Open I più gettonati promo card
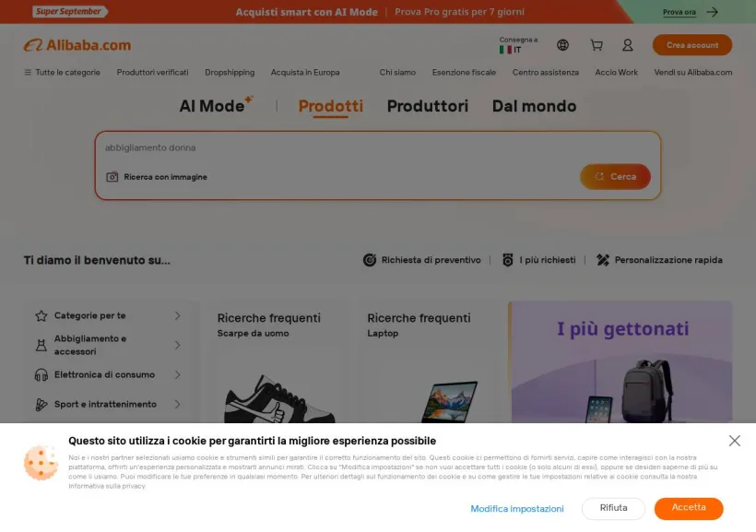This screenshot has width=756, height=532. point(621,361)
